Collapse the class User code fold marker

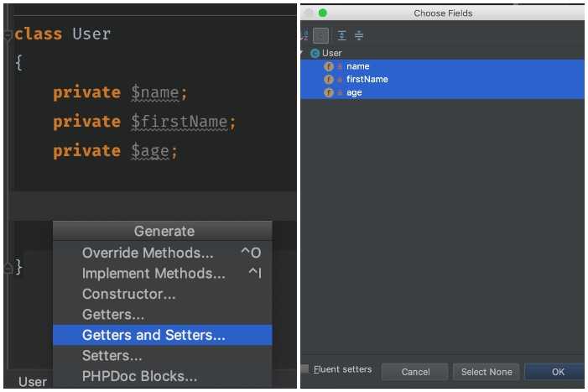point(8,35)
